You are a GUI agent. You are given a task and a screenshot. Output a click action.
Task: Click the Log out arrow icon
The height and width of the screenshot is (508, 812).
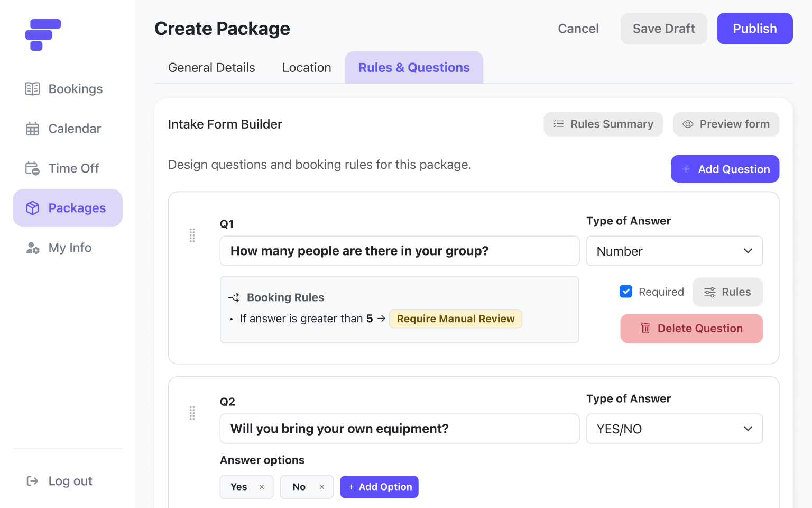click(x=32, y=481)
